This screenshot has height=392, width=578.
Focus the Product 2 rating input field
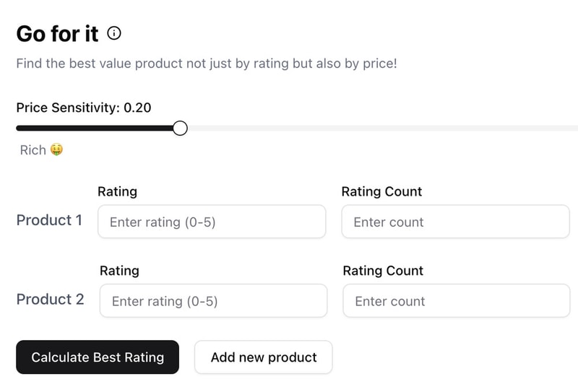pos(213,301)
